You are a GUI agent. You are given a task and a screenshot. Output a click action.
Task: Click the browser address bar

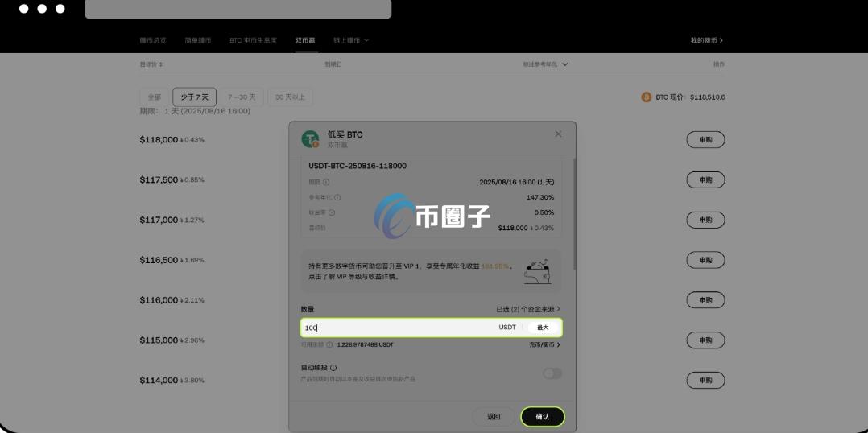click(x=238, y=9)
